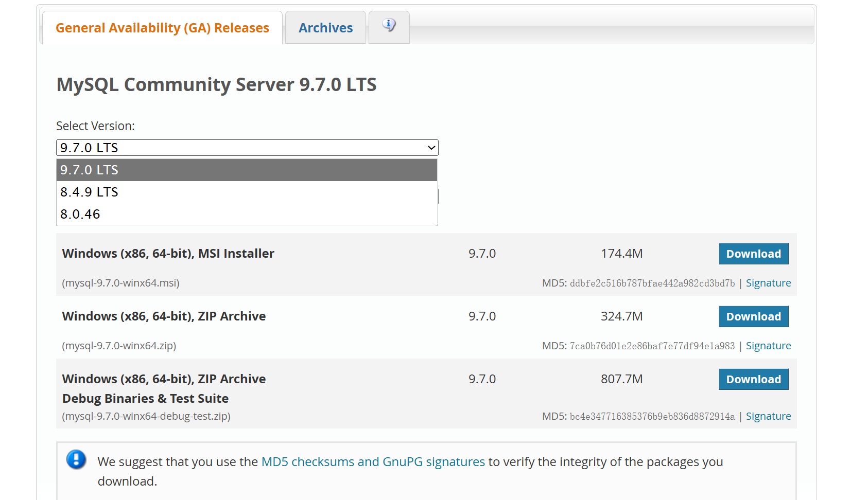Image resolution: width=868 pixels, height=500 pixels.
Task: Click the 324.7M file size value
Action: click(x=622, y=316)
